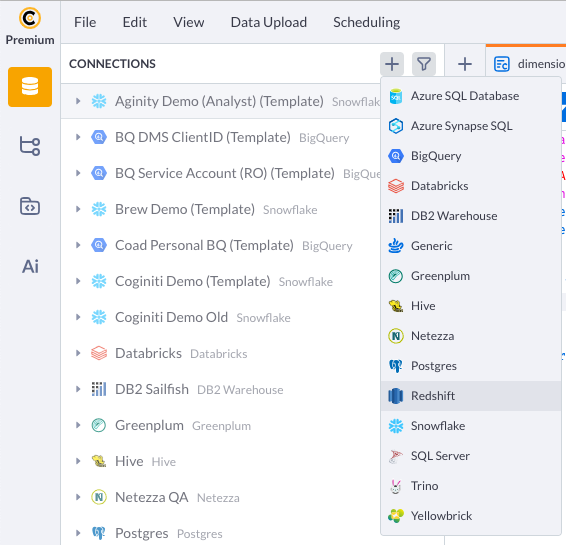The height and width of the screenshot is (545, 566).
Task: Click the Generic connection icon in menu
Action: pyautogui.click(x=396, y=246)
